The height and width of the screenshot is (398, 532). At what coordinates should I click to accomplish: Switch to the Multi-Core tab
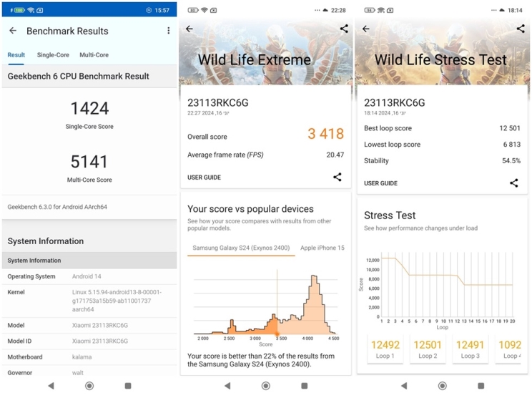tap(94, 55)
